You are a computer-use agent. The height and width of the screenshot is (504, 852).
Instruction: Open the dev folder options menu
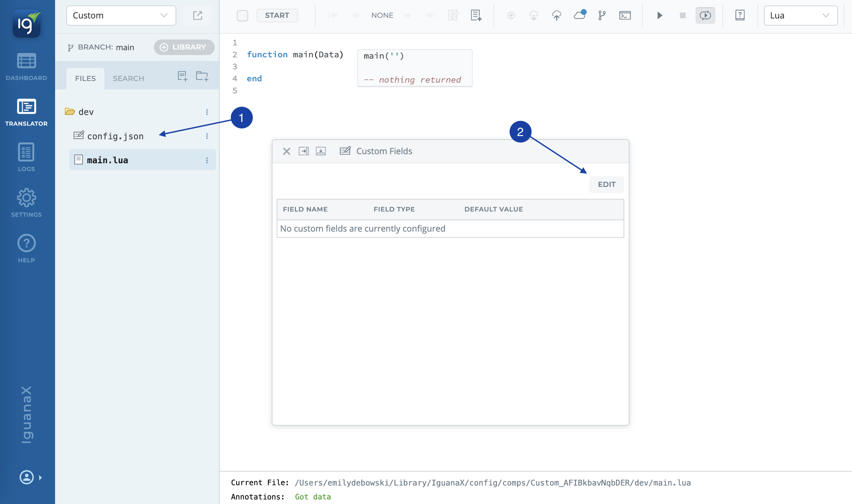(x=207, y=112)
